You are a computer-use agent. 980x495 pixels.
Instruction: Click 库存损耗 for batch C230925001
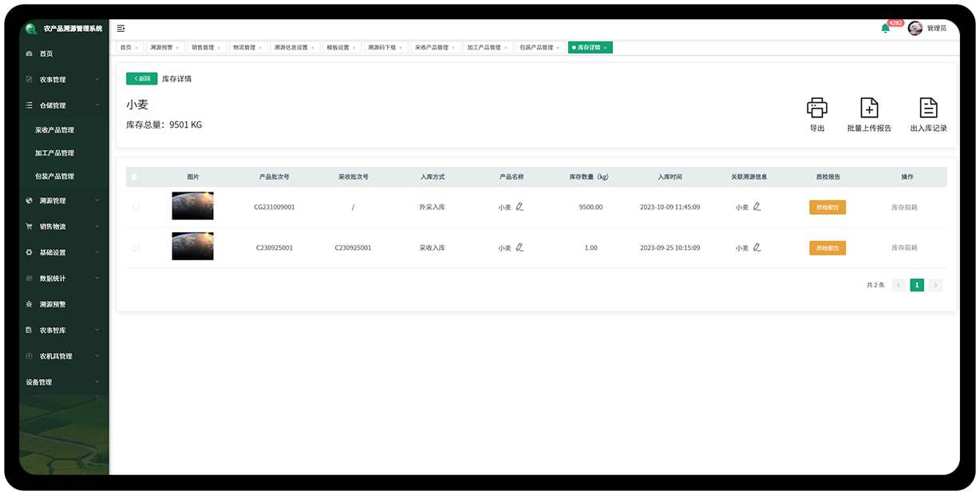904,247
